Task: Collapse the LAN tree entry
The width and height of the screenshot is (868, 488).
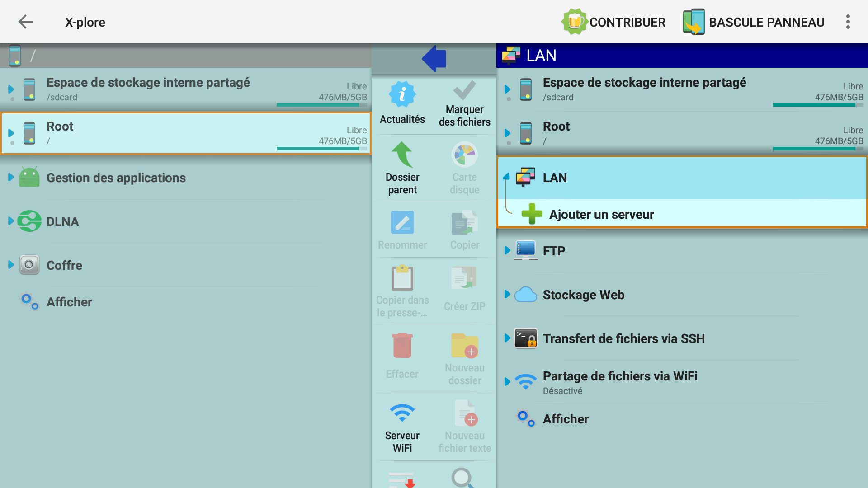Action: coord(555,178)
